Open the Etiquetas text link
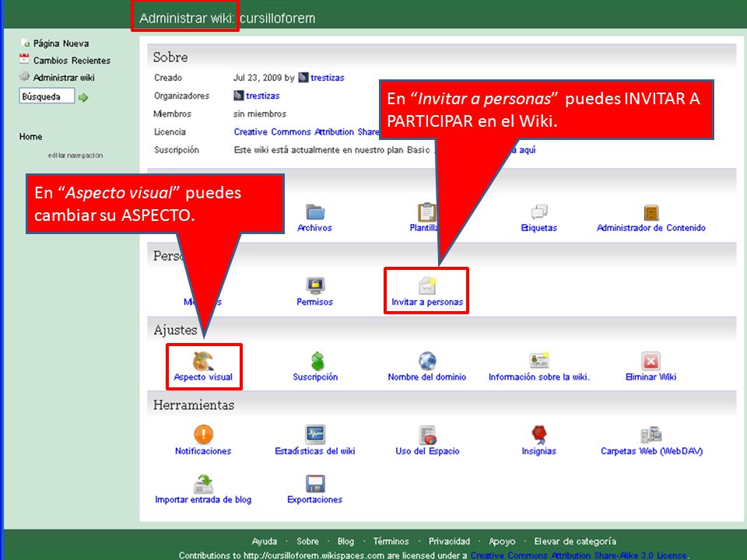Image resolution: width=747 pixels, height=560 pixels. (538, 228)
